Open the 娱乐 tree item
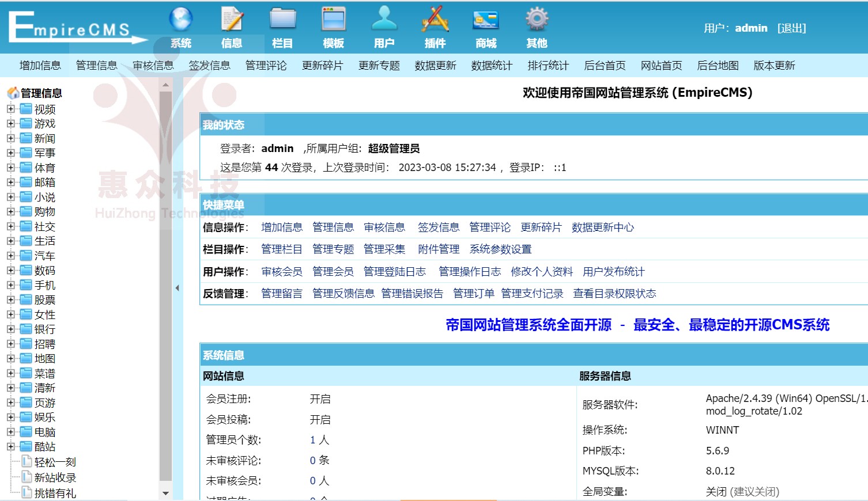 (x=44, y=418)
